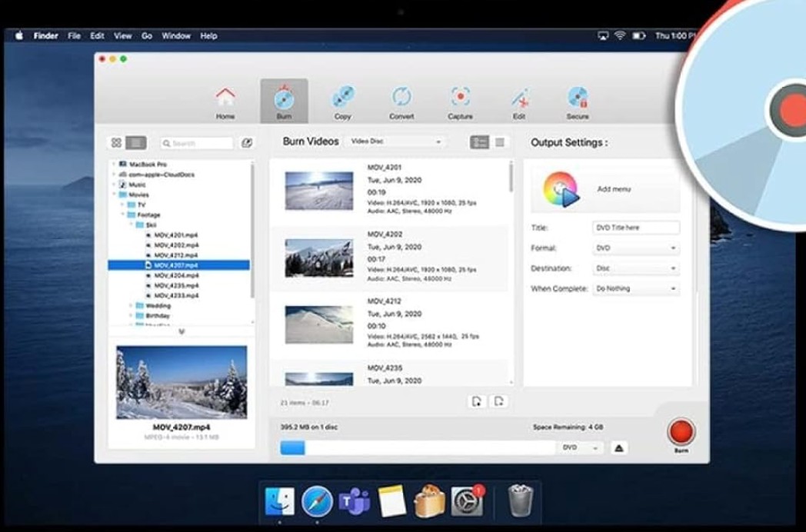The height and width of the screenshot is (532, 806).
Task: Select MOV_4201.mp4 in tree
Action: (x=175, y=235)
